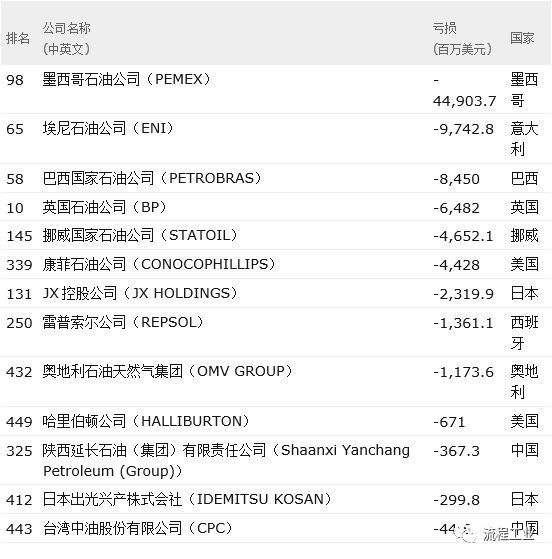Click the BP row loss value -6,482
552x559 pixels.
[x=456, y=208]
